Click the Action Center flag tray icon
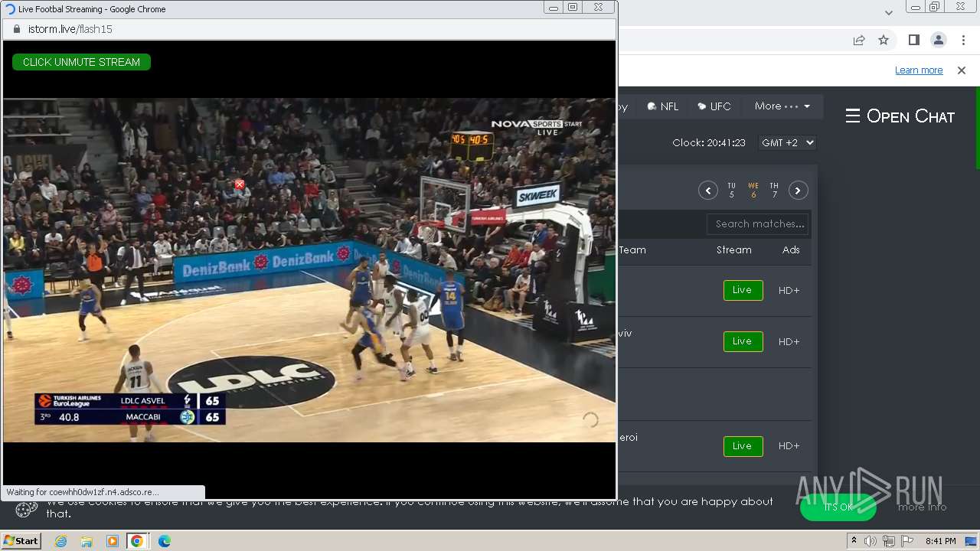 (907, 541)
